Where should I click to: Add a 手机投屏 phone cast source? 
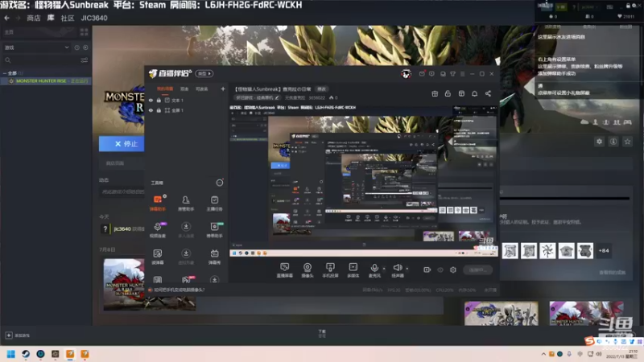coord(330,270)
